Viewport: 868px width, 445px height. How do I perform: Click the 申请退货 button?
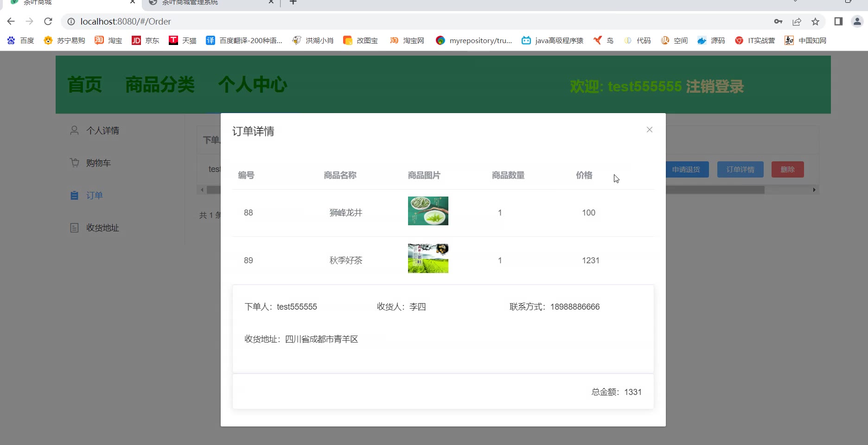pyautogui.click(x=686, y=170)
